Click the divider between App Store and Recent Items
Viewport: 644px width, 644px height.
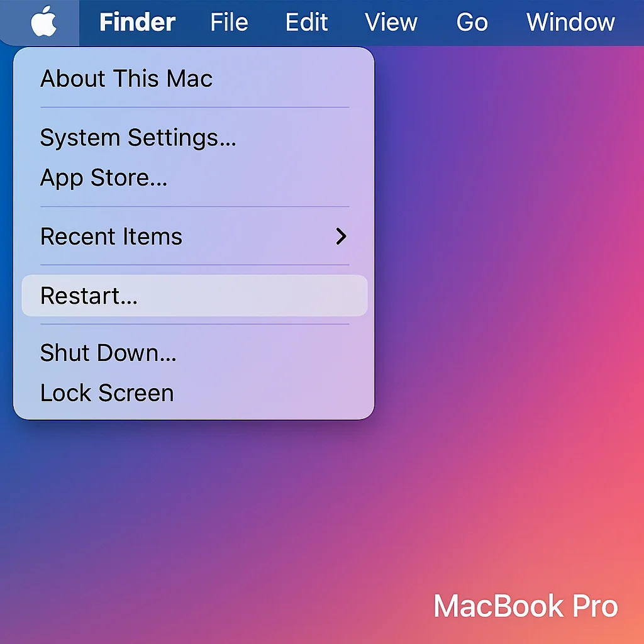pos(195,206)
